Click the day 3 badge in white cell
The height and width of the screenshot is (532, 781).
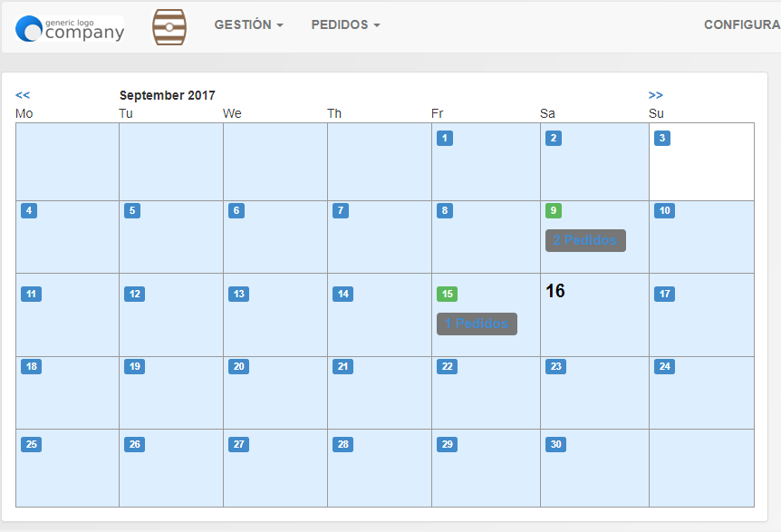pos(662,138)
